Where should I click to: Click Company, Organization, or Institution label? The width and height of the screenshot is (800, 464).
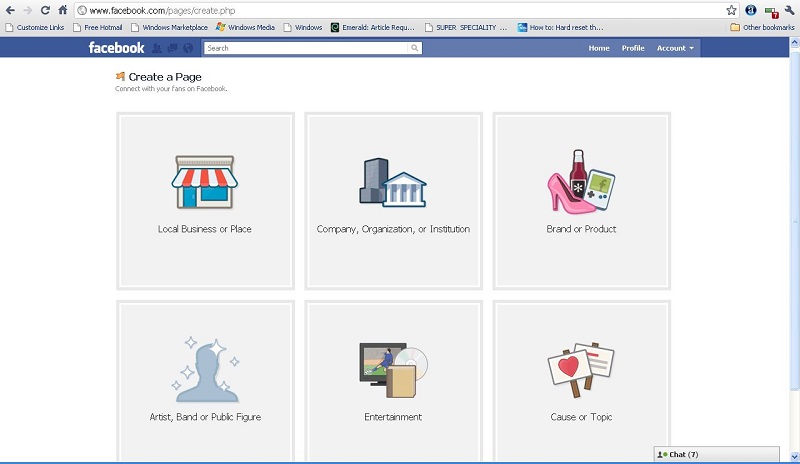[x=393, y=229]
